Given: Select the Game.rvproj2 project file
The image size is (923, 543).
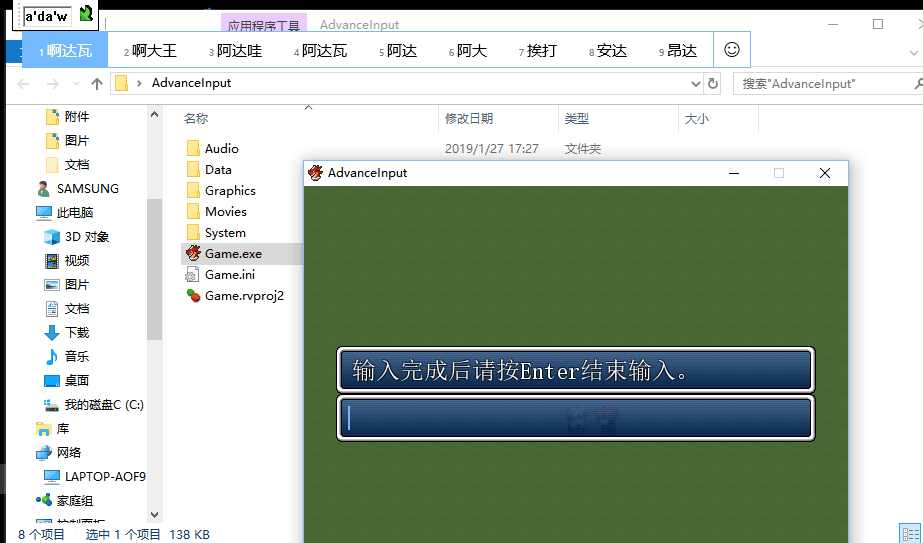Looking at the screenshot, I should [x=244, y=296].
